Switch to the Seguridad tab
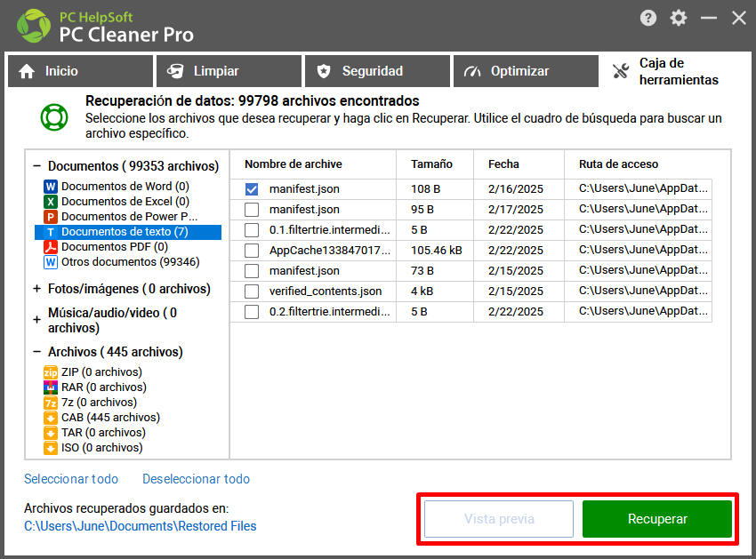 coord(377,71)
